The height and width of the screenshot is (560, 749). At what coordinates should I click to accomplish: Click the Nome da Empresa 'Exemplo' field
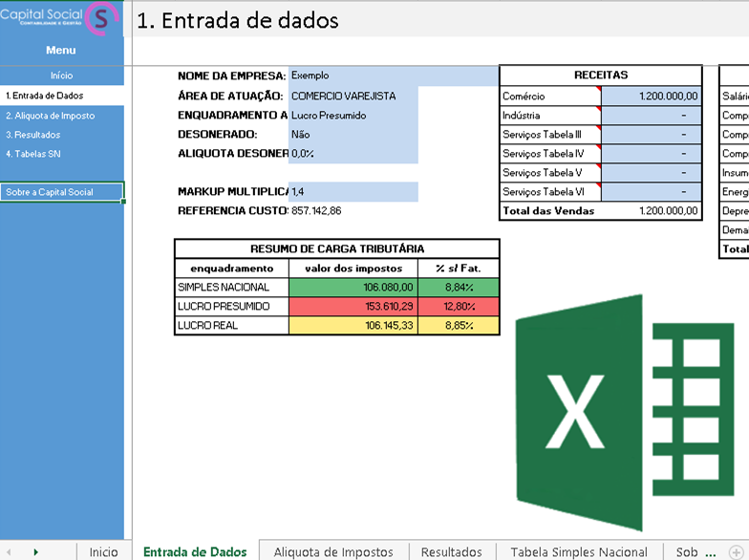tap(353, 75)
